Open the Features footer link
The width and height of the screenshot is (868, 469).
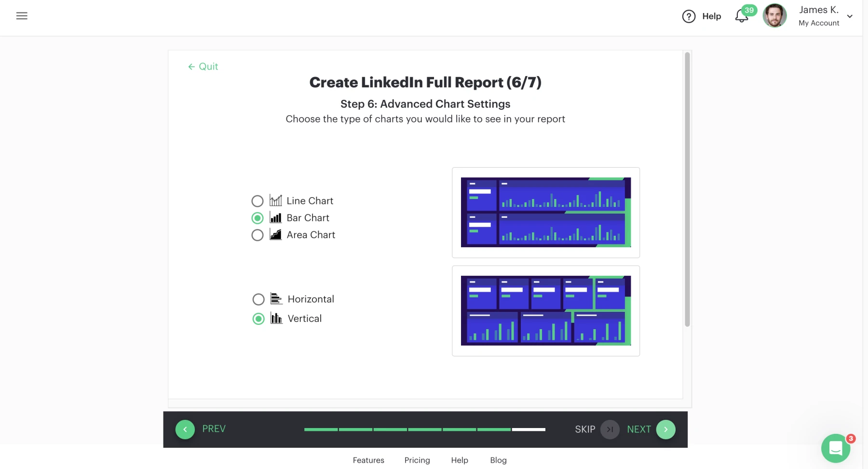coord(368,460)
